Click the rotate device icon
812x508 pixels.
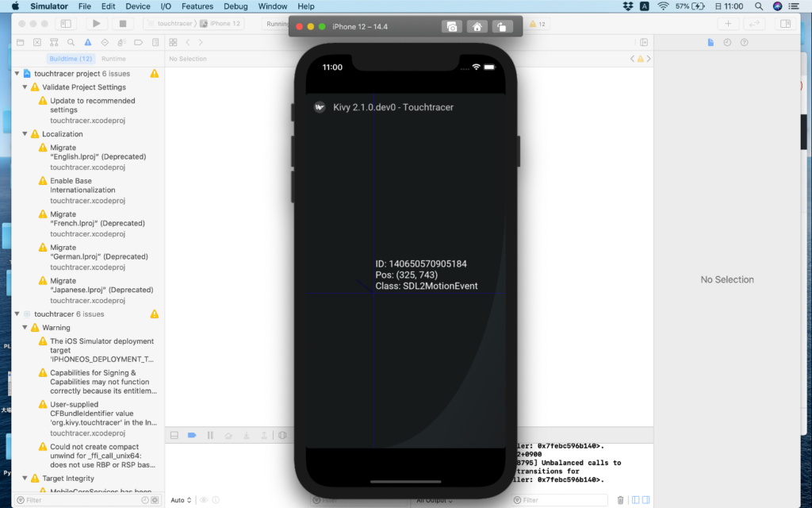pyautogui.click(x=501, y=26)
